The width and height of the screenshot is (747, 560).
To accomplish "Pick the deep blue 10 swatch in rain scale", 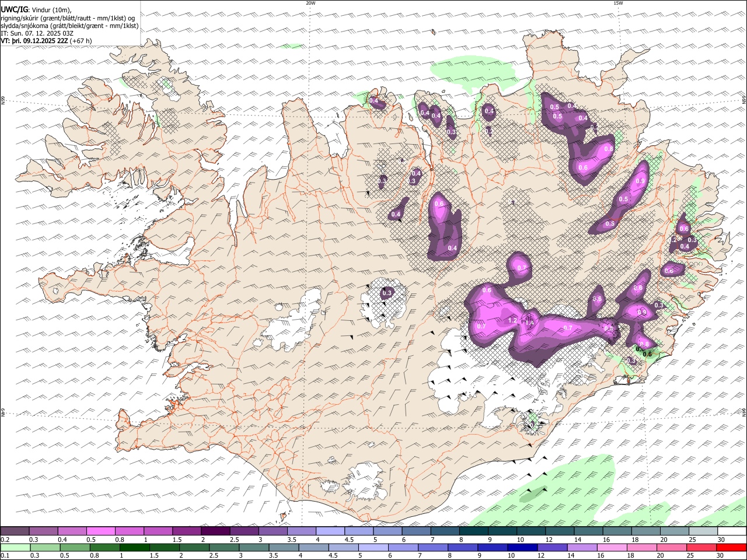I will point(522,548).
